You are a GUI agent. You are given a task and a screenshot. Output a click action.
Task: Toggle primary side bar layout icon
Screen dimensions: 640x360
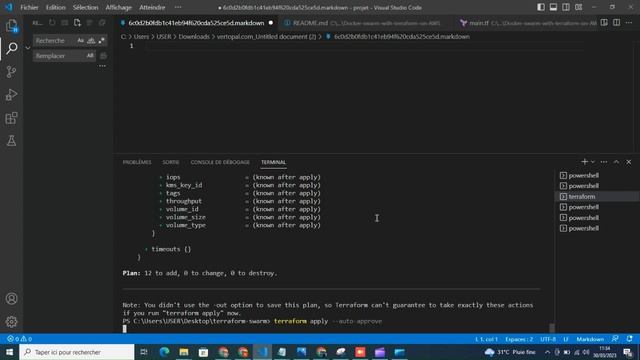(541, 7)
